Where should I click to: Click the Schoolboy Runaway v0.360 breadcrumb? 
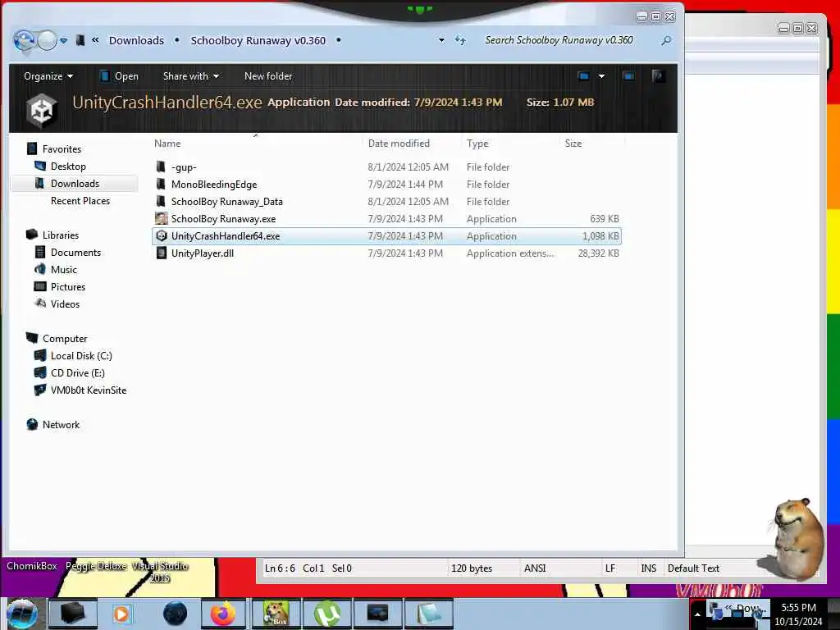coord(258,41)
